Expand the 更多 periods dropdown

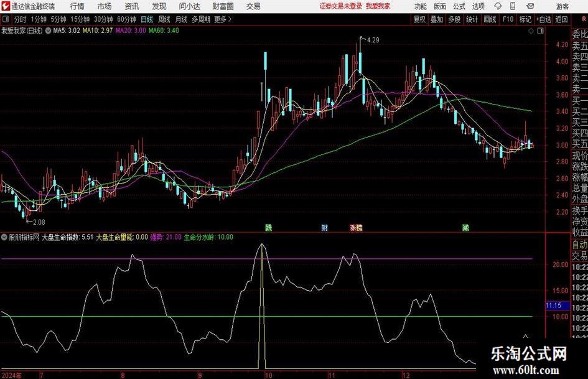click(222, 19)
